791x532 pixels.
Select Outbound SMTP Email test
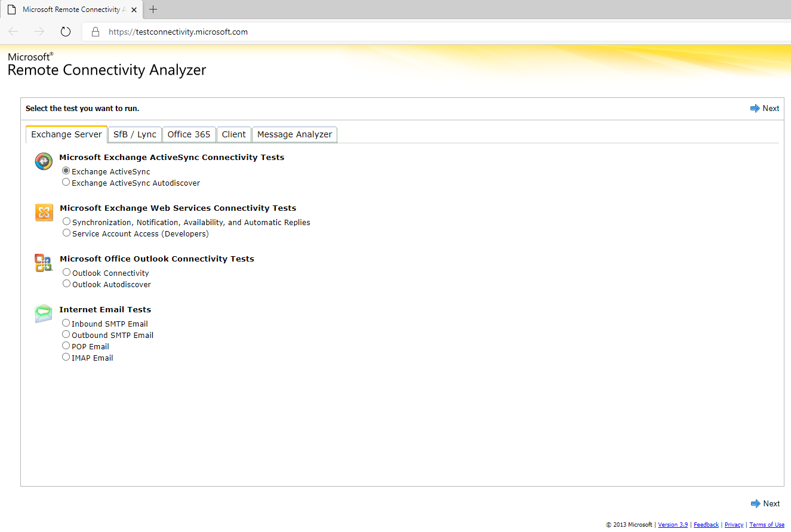pos(66,334)
